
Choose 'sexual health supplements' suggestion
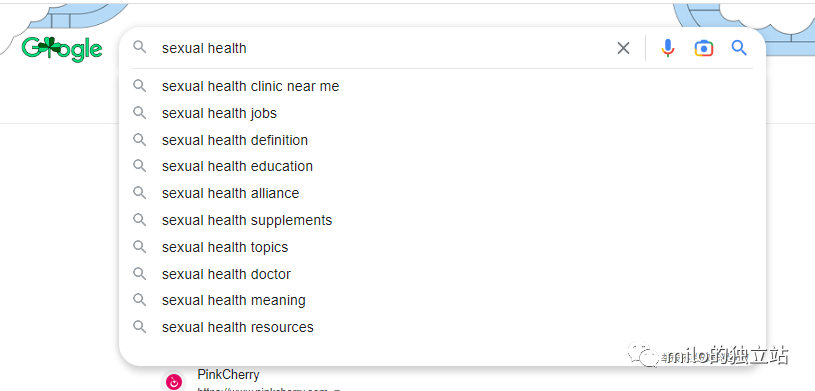click(442, 220)
